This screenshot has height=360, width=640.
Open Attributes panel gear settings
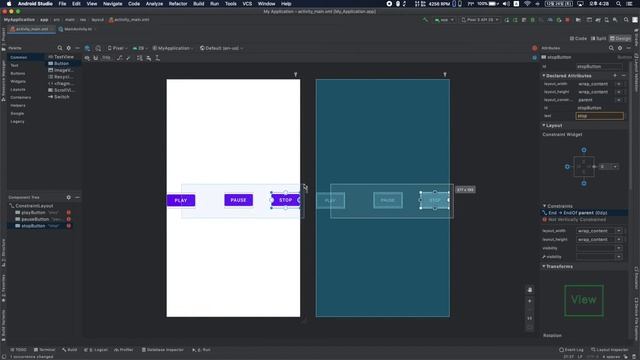point(620,48)
